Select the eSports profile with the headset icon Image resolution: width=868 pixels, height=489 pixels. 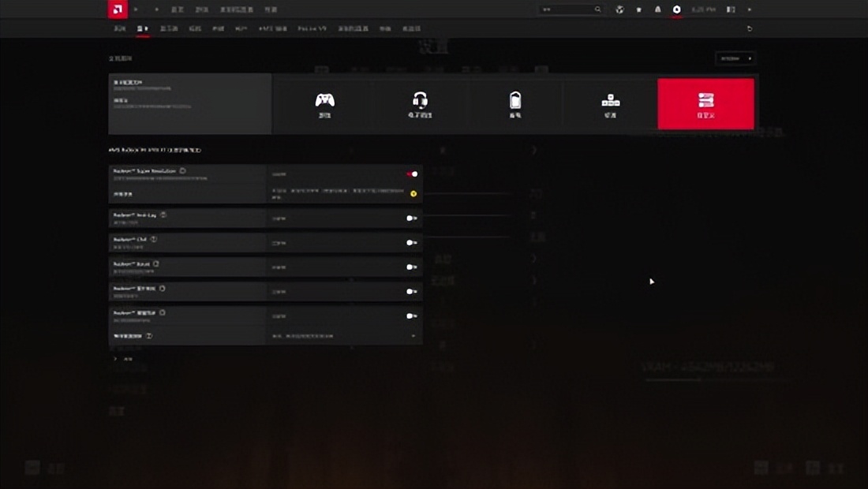[420, 104]
